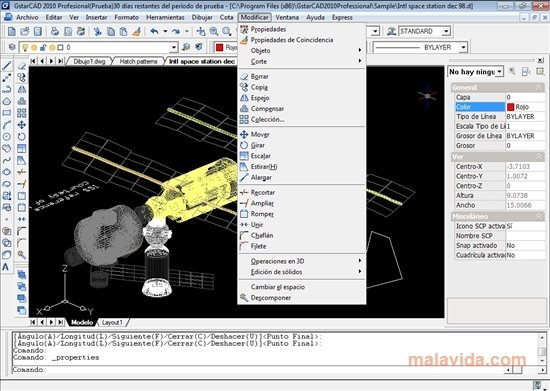Click the Match Properties brush icon in top toolbar

[136, 32]
